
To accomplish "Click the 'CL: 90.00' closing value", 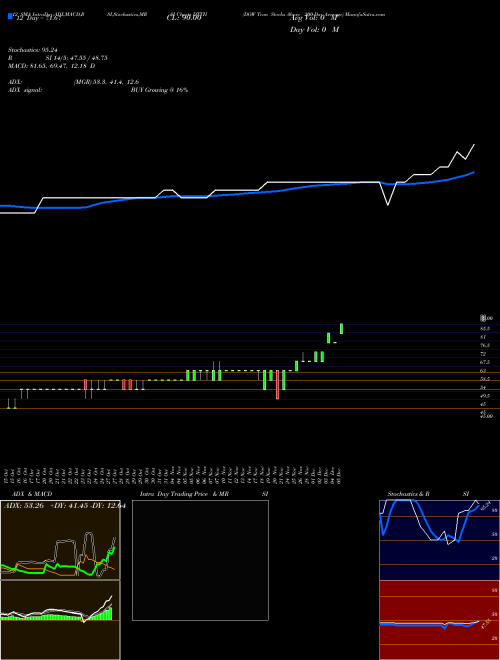I will (184, 18).
